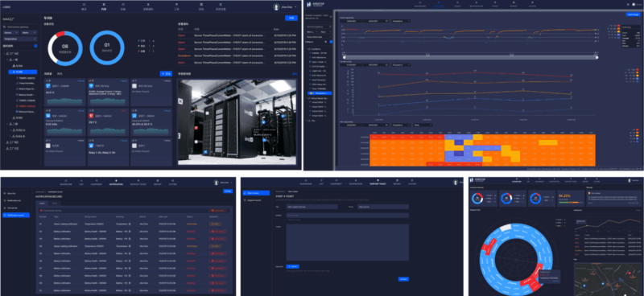Open Priority dropdown in Start a Ticket form
Screen dimensions: 644x296
[383, 207]
